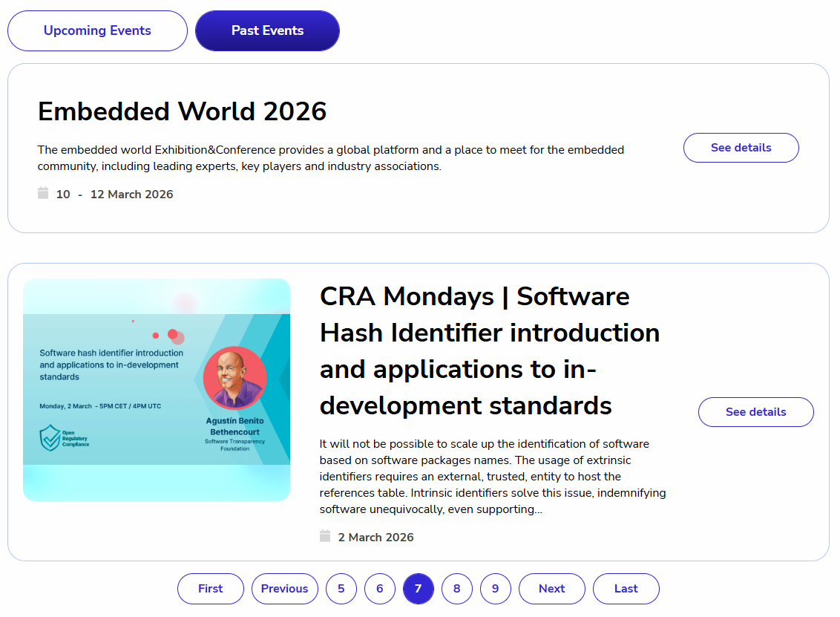Switch to the Upcoming Events tab
The height and width of the screenshot is (617, 840).
[x=97, y=30]
